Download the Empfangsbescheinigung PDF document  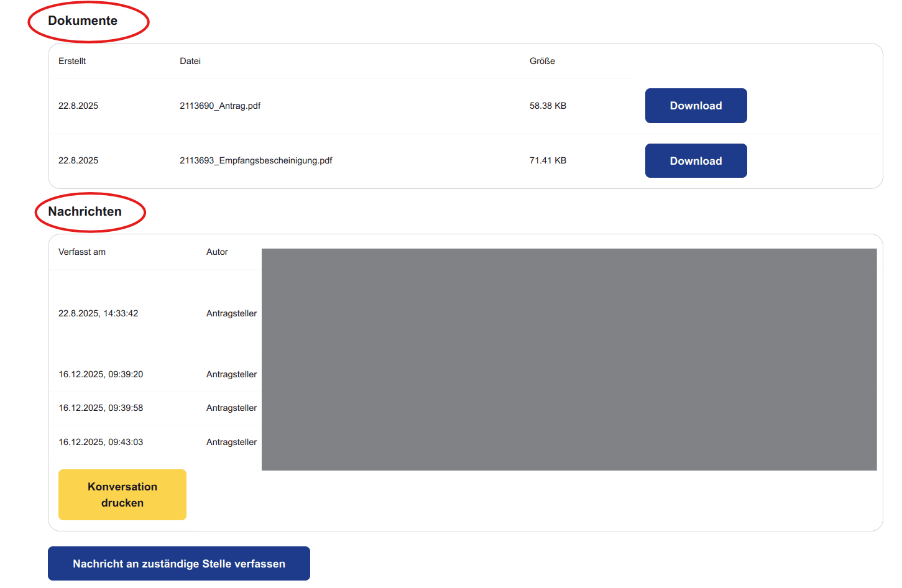point(696,161)
